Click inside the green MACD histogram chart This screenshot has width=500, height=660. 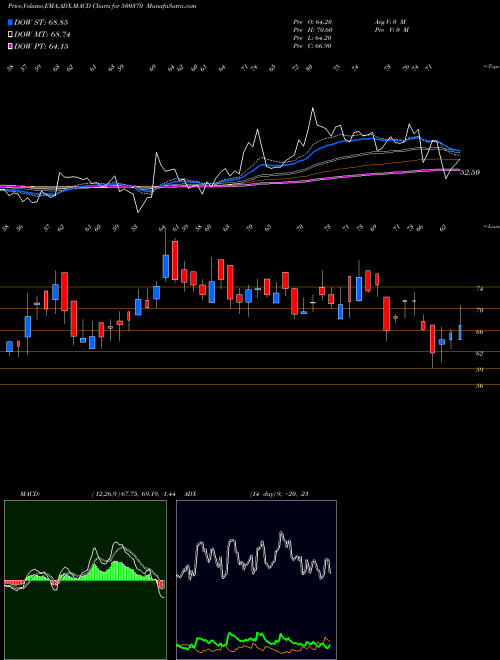[x=85, y=580]
